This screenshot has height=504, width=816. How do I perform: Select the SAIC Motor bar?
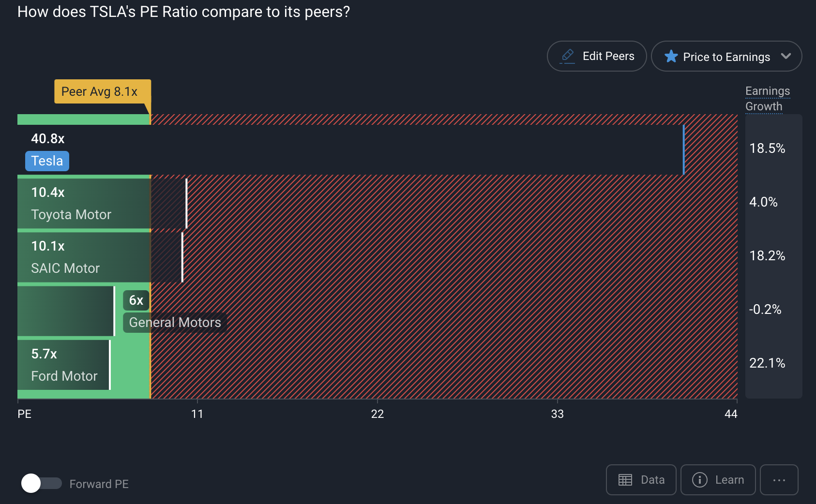coord(100,257)
